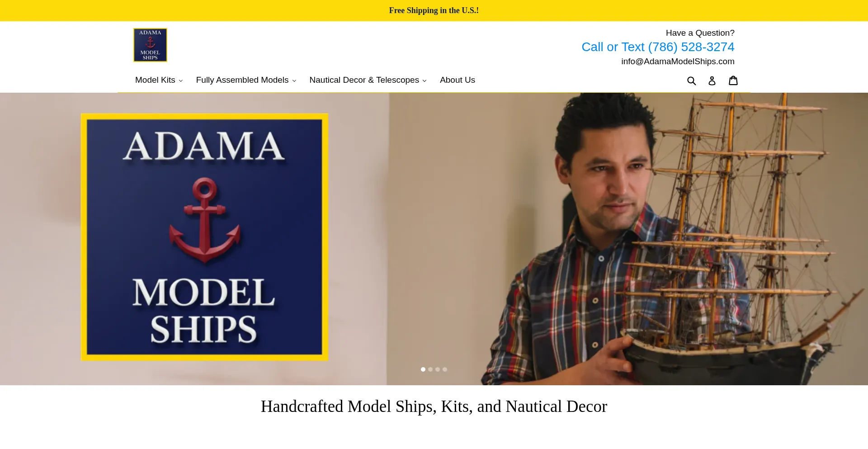Image resolution: width=868 pixels, height=449 pixels.
Task: Select the second slideshow dot
Action: 430,369
